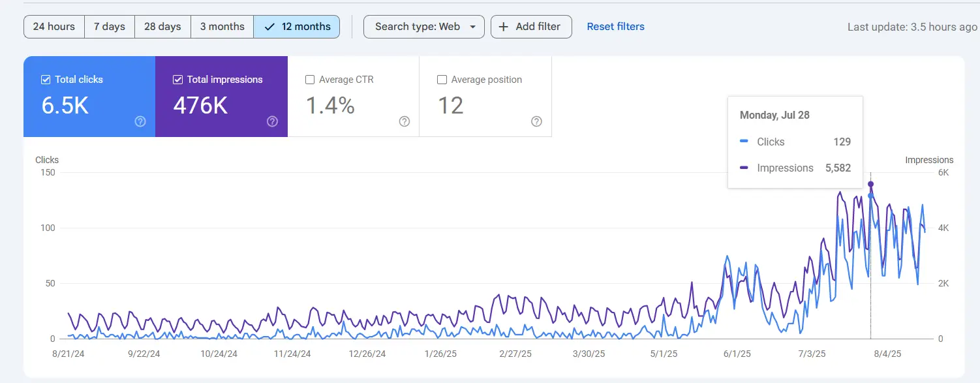Uncheck the Total impressions checkbox
The image size is (980, 383).
[177, 80]
